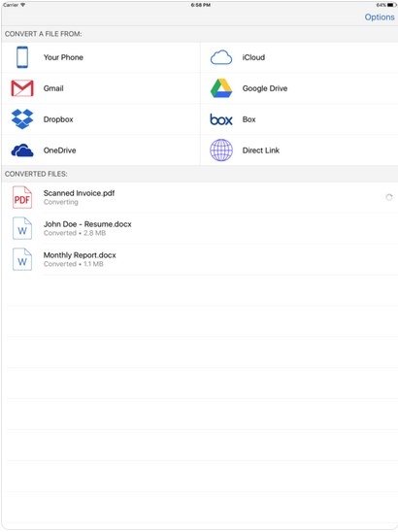Viewport: 398px width, 532px height.
Task: Select Gmail as conversion source
Action: [100, 88]
